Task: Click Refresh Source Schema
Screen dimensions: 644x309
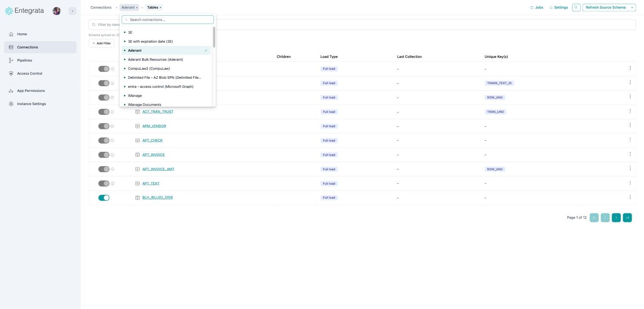Action: pos(606,7)
